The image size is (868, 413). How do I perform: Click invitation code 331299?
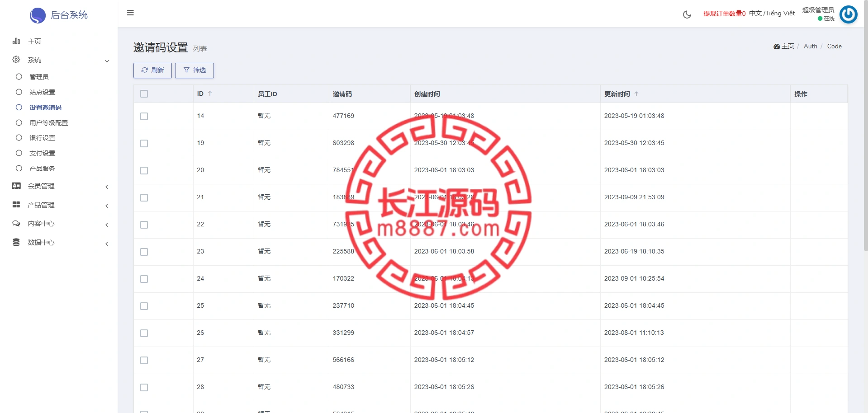pos(343,333)
